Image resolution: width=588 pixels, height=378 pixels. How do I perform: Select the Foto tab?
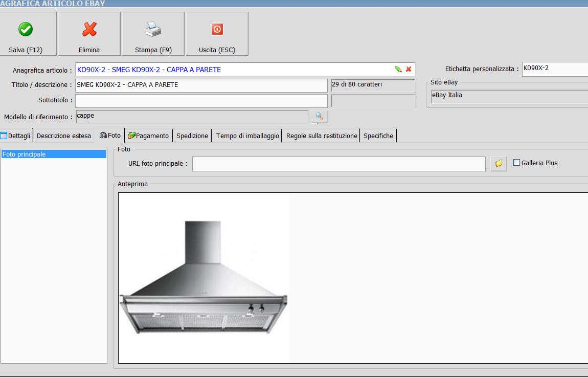tap(110, 136)
